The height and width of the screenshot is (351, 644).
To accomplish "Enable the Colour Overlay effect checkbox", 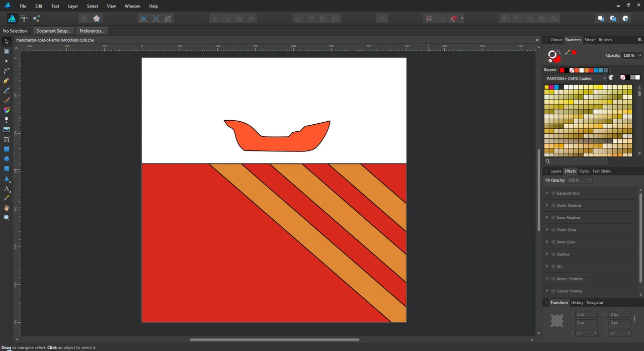I will pyautogui.click(x=553, y=291).
